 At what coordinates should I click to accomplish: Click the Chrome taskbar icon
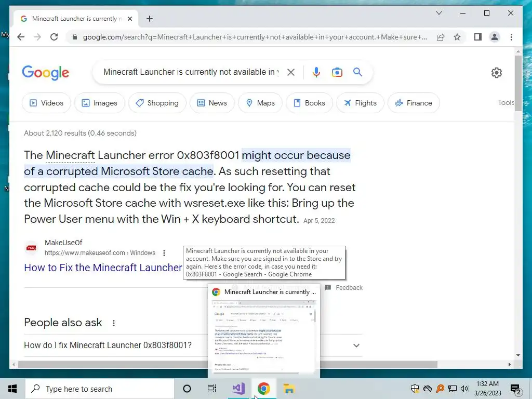(263, 389)
